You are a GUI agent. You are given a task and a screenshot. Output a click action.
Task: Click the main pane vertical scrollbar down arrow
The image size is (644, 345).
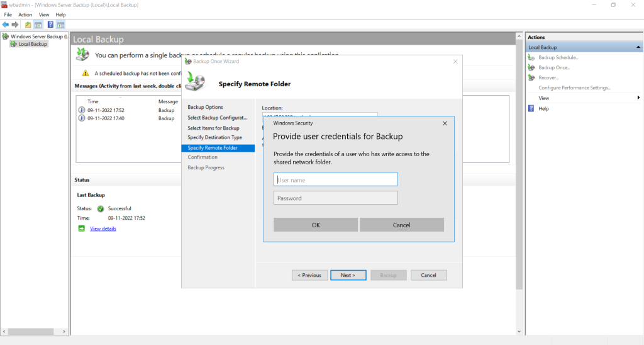coord(519,331)
